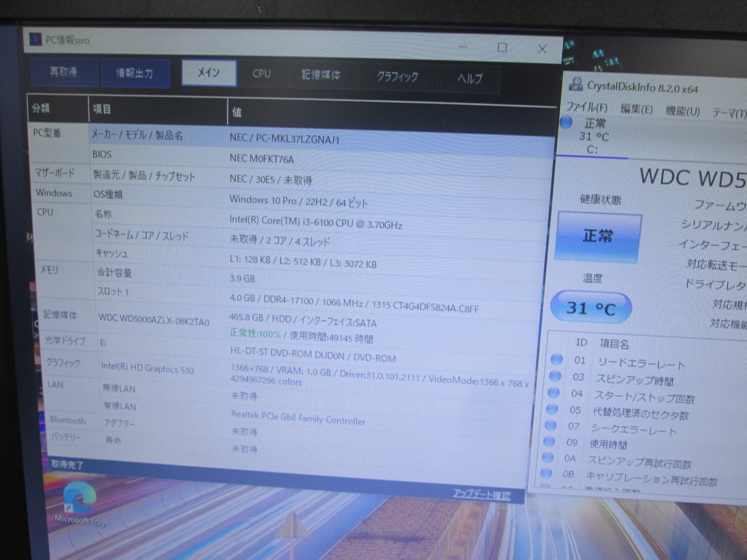Screen dimensions: 747x560
Task: Click the Windows 10 Pro / 22H2 value
Action: [298, 201]
